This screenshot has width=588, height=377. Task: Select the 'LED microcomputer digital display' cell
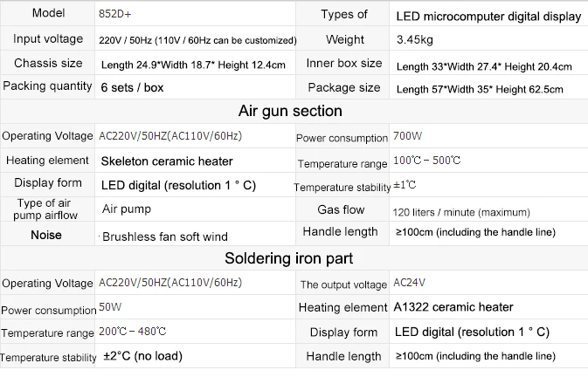(x=488, y=17)
